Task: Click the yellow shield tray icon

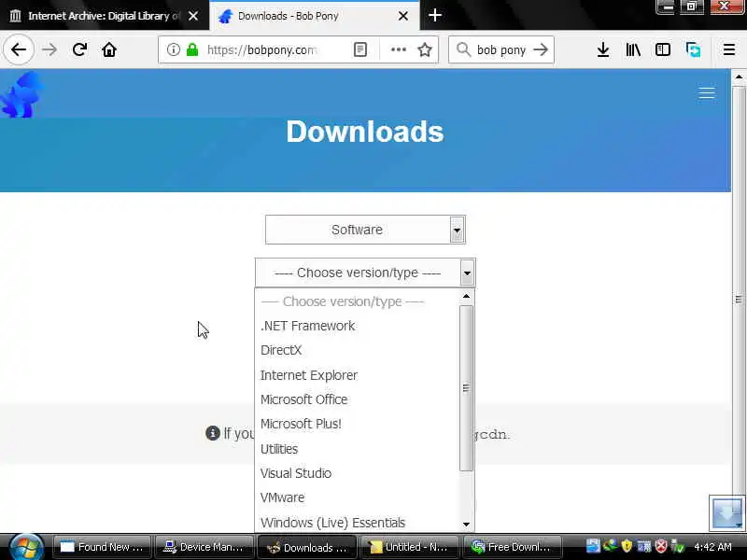Action: point(627,546)
